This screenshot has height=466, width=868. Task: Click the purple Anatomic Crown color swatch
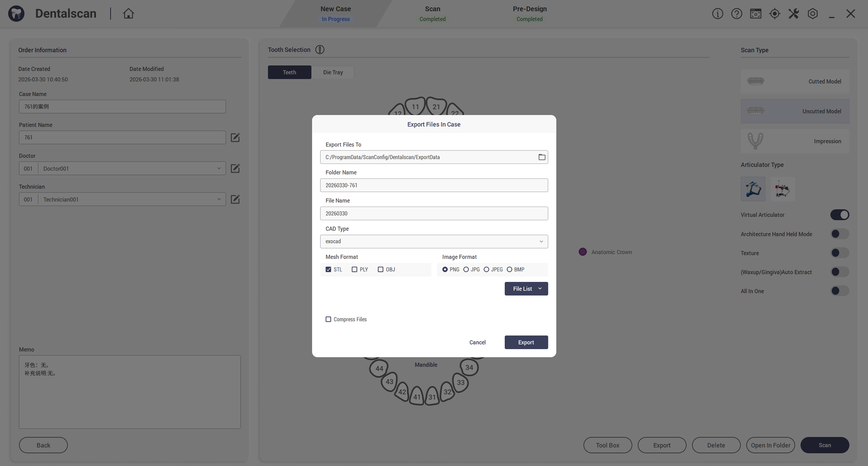click(x=583, y=252)
